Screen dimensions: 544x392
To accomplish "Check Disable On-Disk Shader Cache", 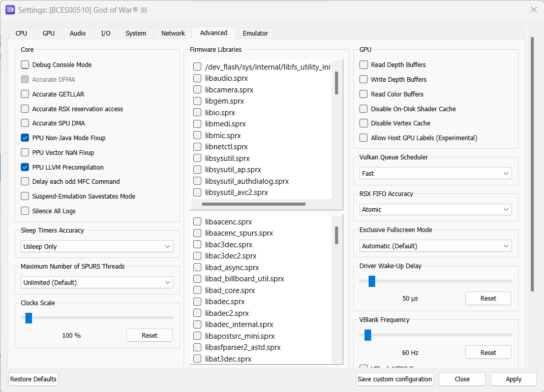I will coord(364,109).
